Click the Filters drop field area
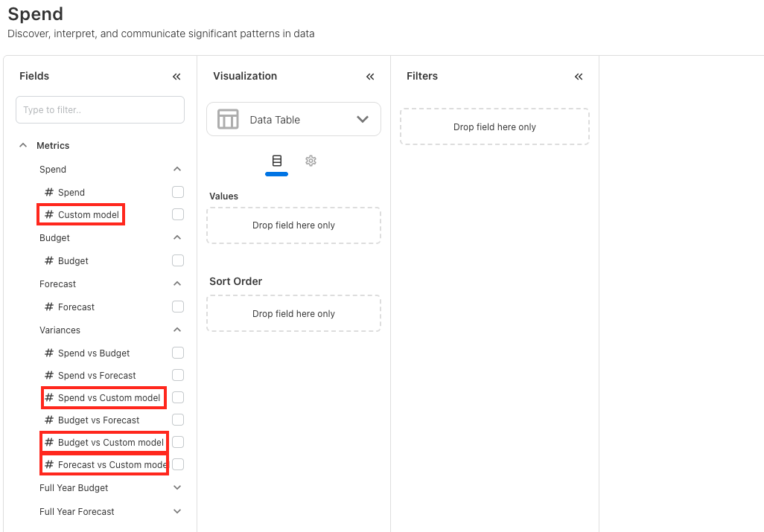Screen dimensions: 764x532 click(x=494, y=127)
